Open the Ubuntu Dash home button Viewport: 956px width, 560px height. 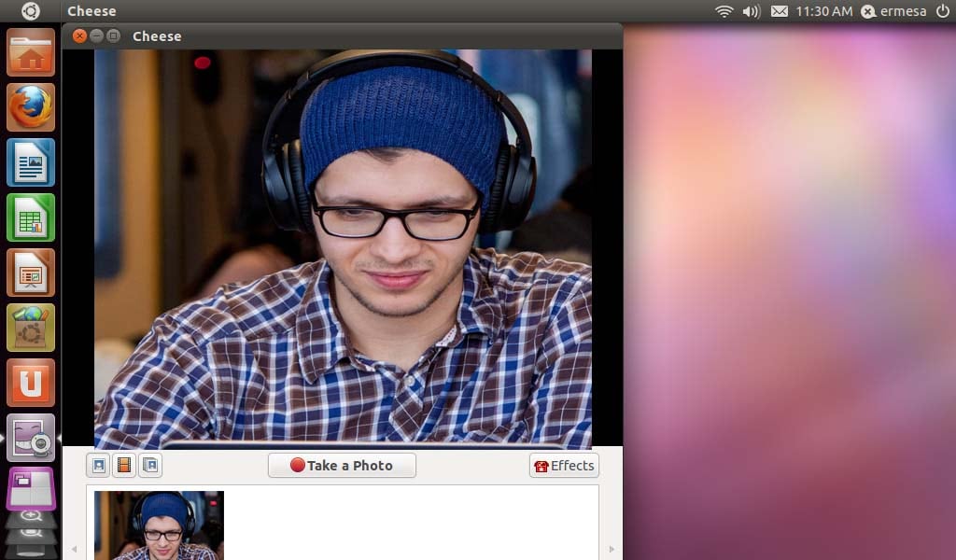(31, 11)
